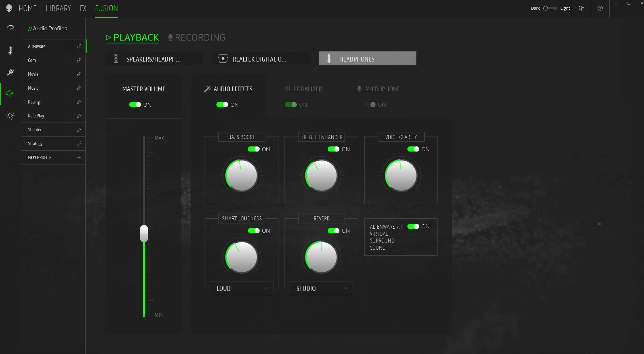Switch the Dark/Light theme toggle
This screenshot has height=354, width=644.
550,8
